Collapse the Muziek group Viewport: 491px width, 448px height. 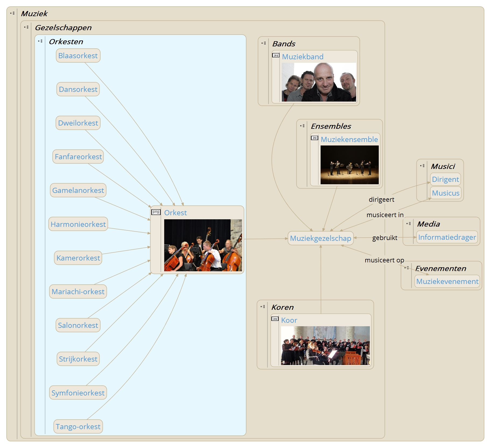pyautogui.click(x=12, y=13)
